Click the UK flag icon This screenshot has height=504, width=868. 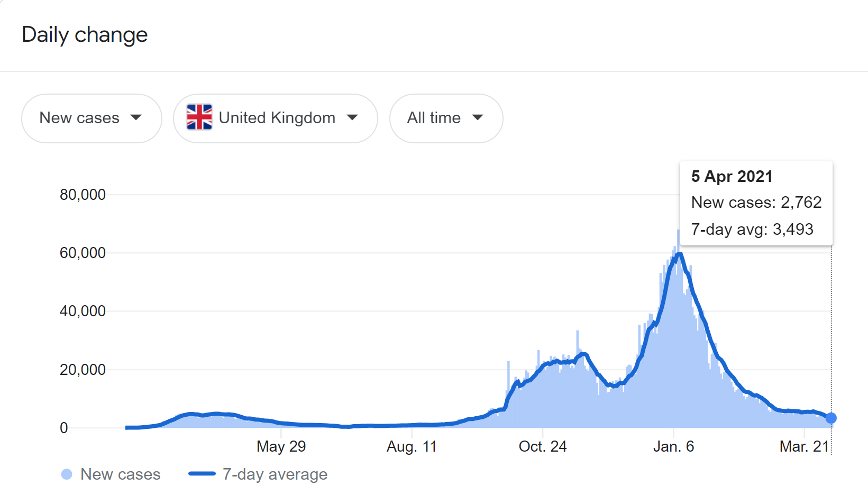point(199,117)
